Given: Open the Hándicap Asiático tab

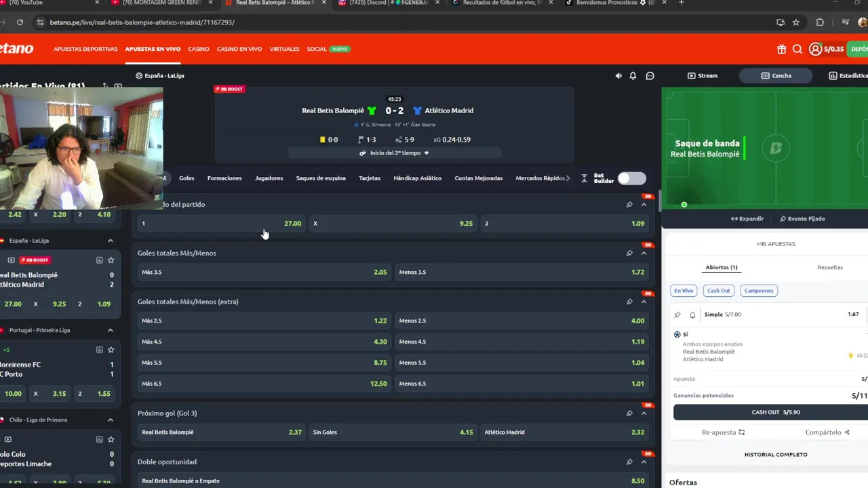Looking at the screenshot, I should point(417,178).
